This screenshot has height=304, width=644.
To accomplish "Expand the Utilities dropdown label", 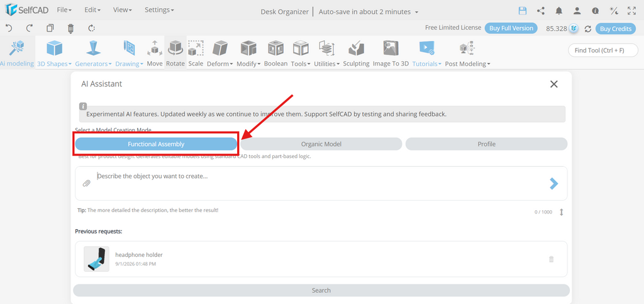I will click(327, 64).
